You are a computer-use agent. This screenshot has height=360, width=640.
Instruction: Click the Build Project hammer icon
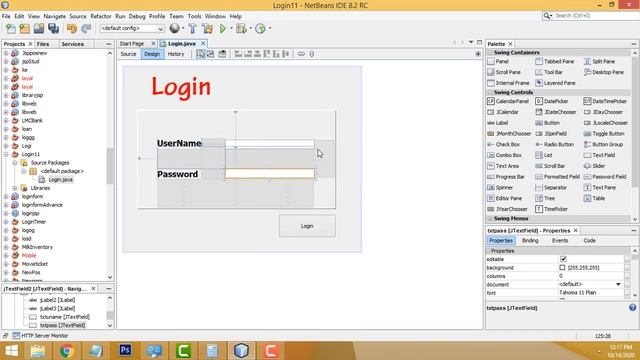[x=193, y=28]
